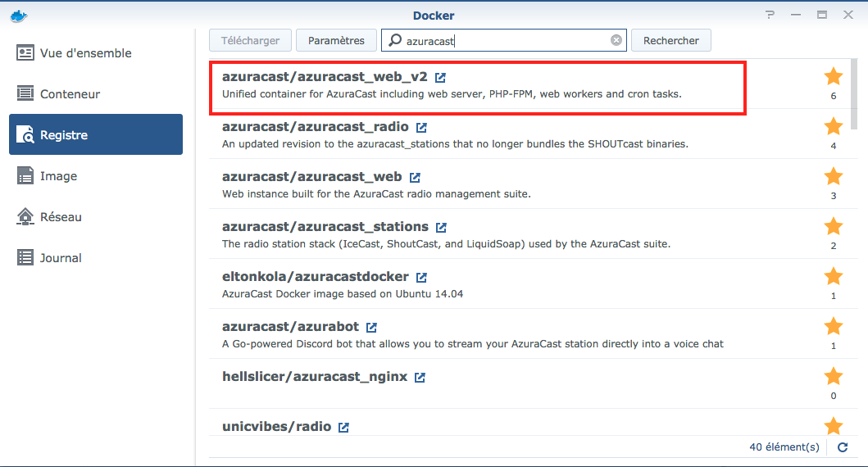
Task: Click the star of azuracast_radio row
Action: pyautogui.click(x=833, y=126)
